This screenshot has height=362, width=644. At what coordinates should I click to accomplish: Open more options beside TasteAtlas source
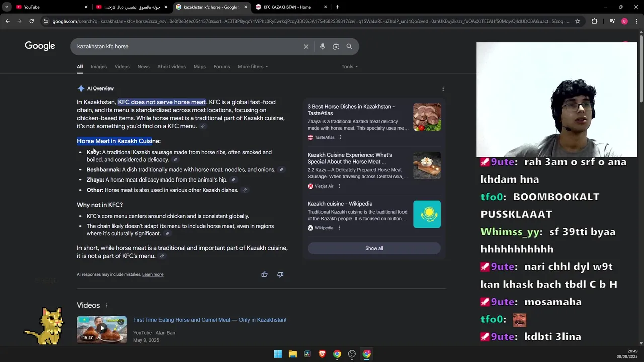(340, 137)
